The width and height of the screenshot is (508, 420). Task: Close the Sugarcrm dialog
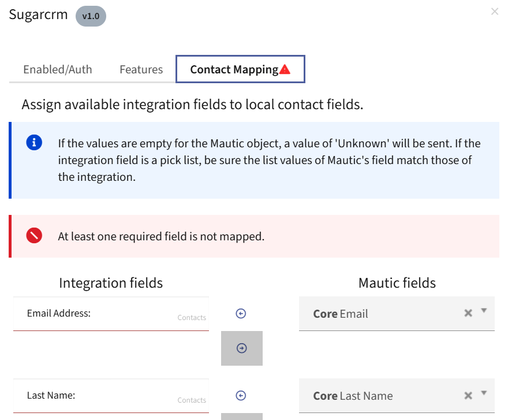(x=494, y=12)
